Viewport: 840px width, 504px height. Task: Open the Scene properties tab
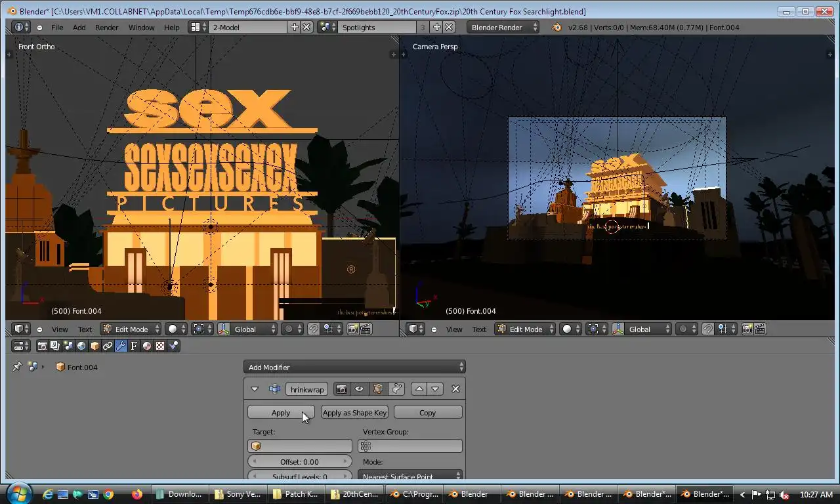(68, 346)
